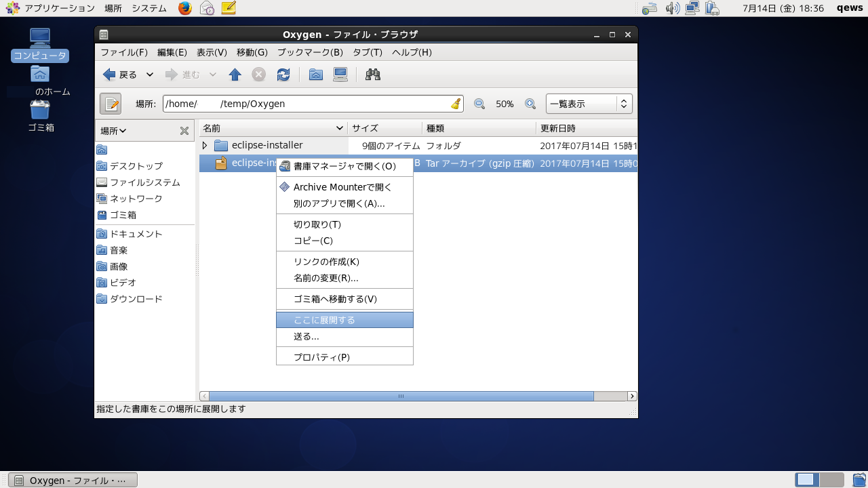Select 画像 in the sidebar
This screenshot has width=868, height=488.
(x=113, y=266)
